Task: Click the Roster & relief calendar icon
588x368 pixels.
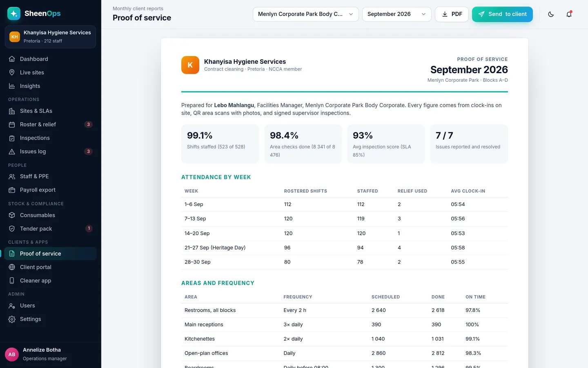Action: coord(12,124)
